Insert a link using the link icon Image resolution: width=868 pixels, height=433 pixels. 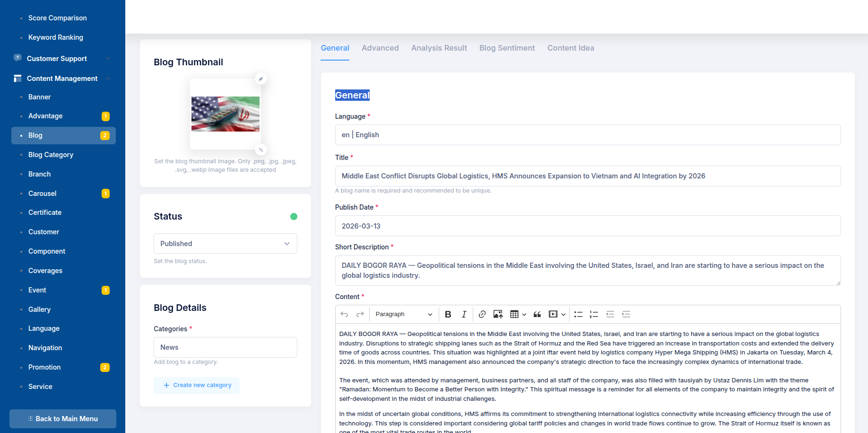tap(482, 314)
